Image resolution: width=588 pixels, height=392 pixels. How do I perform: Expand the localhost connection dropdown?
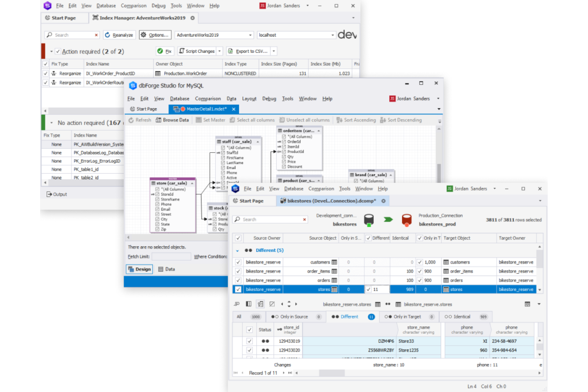click(333, 35)
